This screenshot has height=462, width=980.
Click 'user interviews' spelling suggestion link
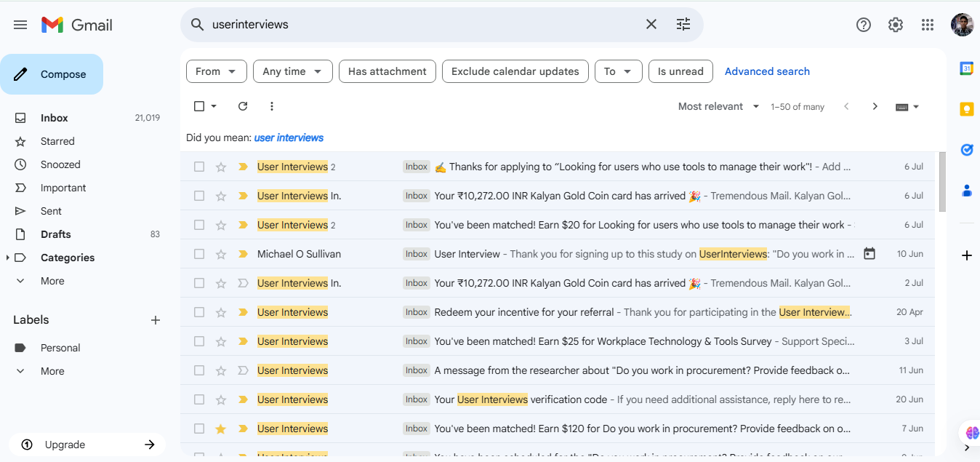point(289,138)
